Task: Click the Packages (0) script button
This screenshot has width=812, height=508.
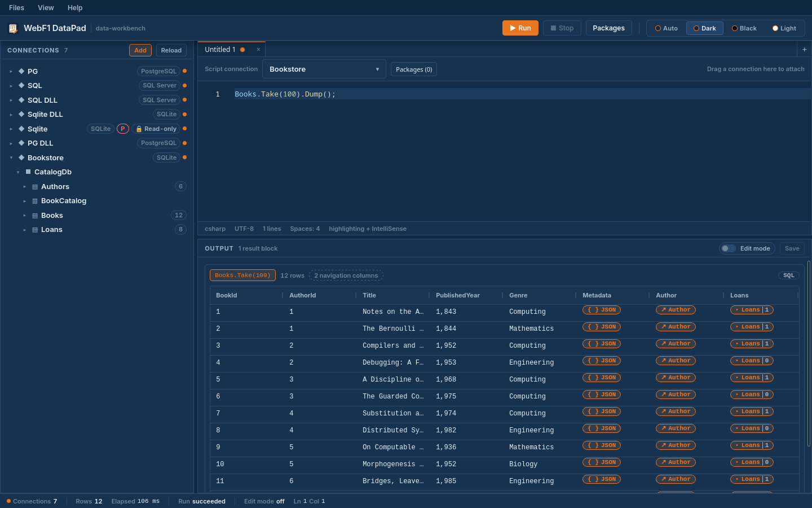Action: tap(414, 69)
